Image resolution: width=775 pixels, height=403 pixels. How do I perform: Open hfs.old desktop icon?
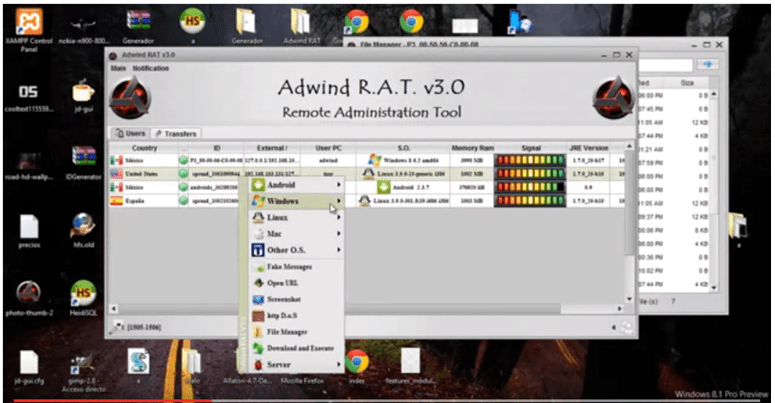(84, 230)
